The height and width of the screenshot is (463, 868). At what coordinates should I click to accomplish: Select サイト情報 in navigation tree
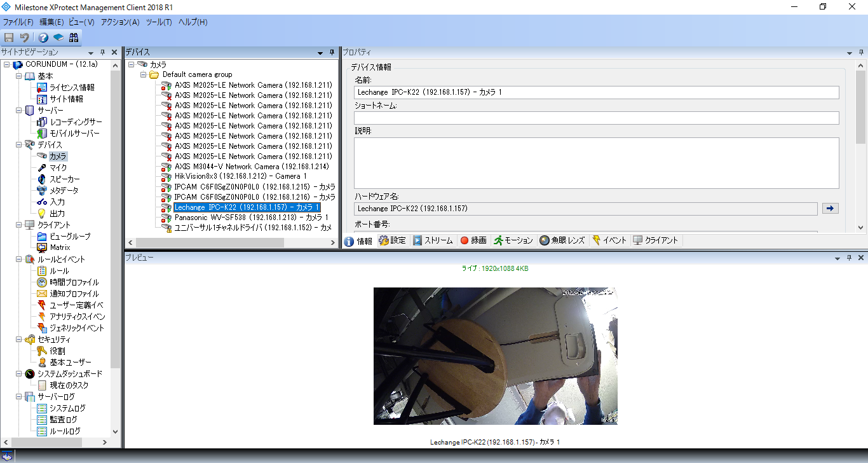point(66,99)
